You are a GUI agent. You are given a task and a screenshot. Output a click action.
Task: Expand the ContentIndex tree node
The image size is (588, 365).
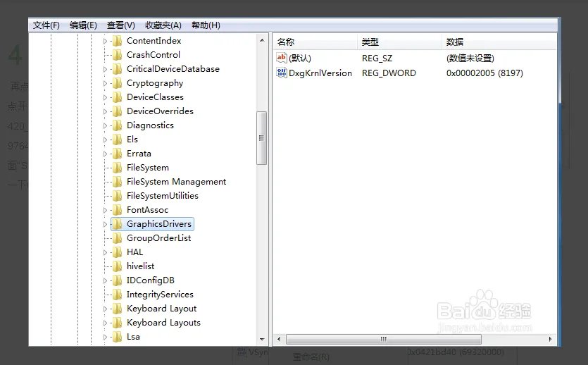click(106, 41)
